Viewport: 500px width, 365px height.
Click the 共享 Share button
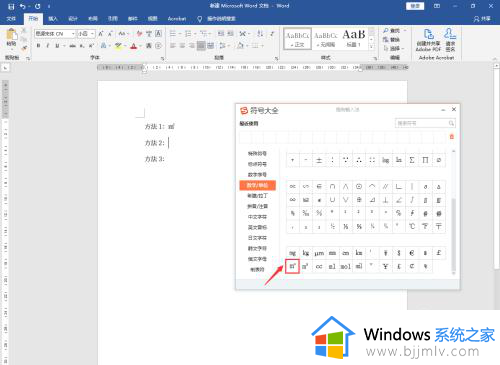click(482, 19)
